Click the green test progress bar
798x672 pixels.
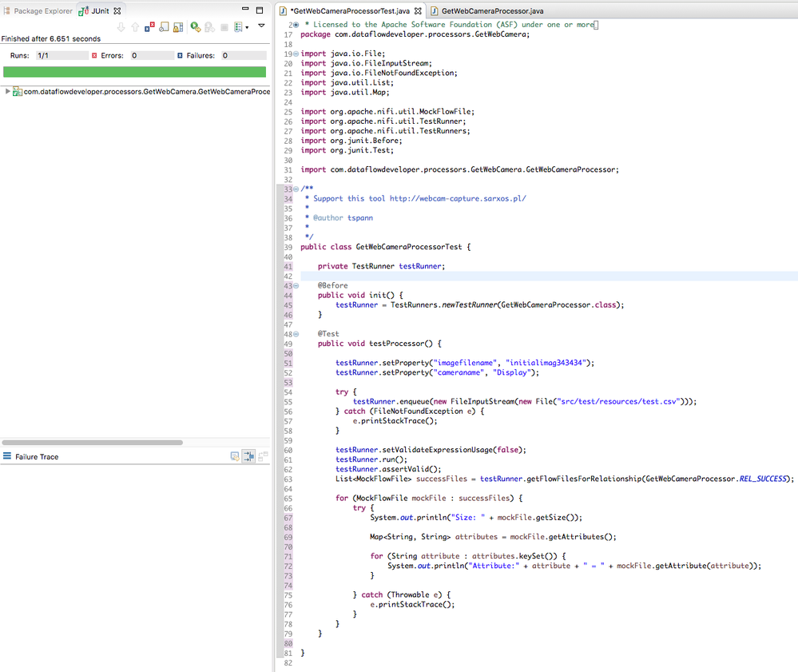click(x=134, y=71)
